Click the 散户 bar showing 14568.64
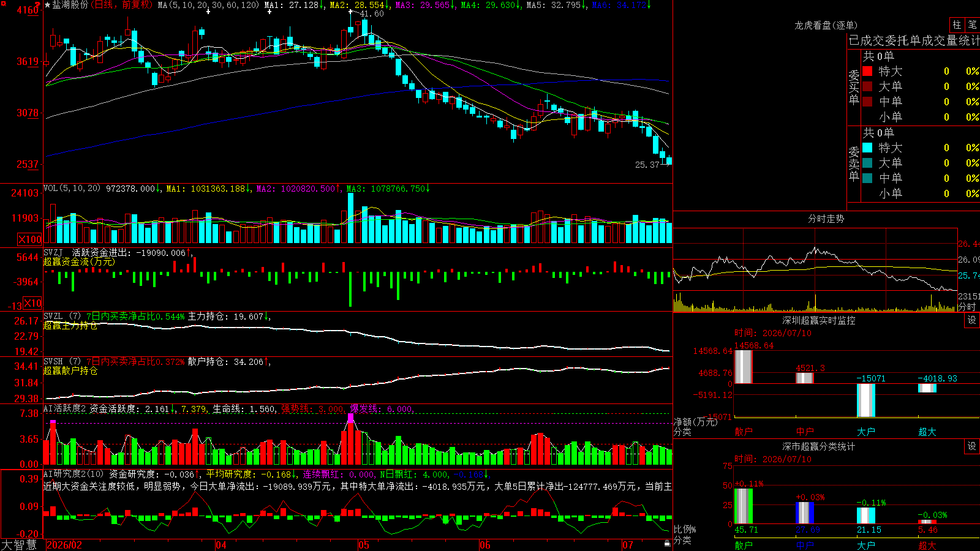The height and width of the screenshot is (551, 980). pyautogui.click(x=743, y=367)
